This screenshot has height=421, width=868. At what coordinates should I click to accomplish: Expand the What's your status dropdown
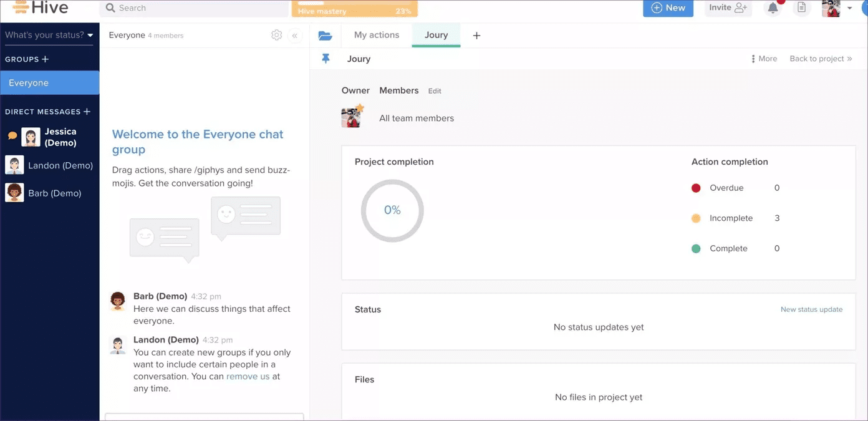click(x=49, y=35)
